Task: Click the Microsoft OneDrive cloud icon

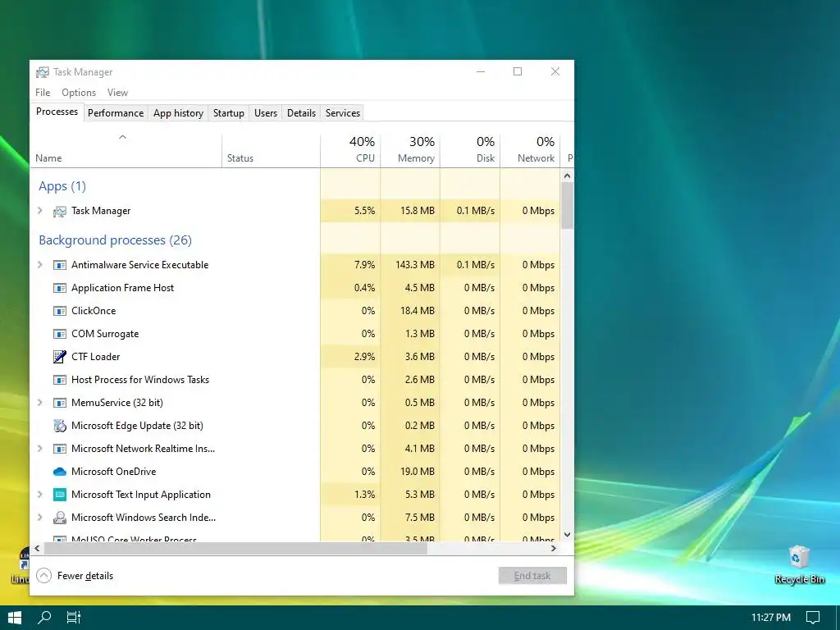Action: click(59, 472)
